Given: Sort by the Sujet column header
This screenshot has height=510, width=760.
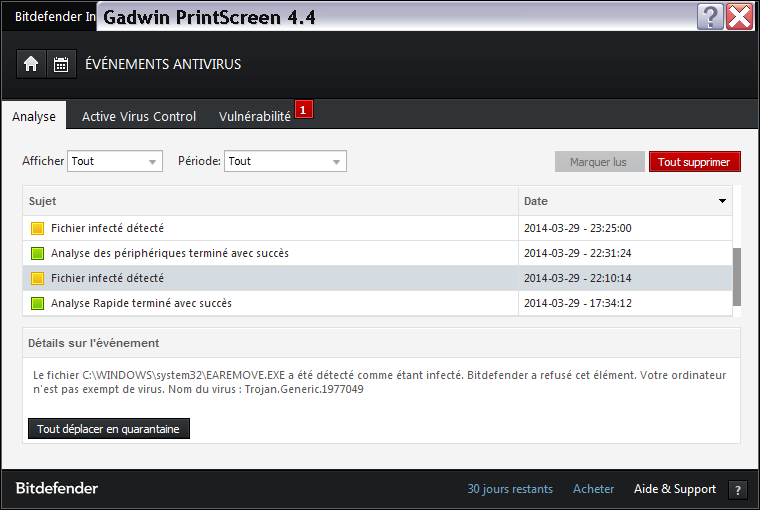Looking at the screenshot, I should [270, 201].
